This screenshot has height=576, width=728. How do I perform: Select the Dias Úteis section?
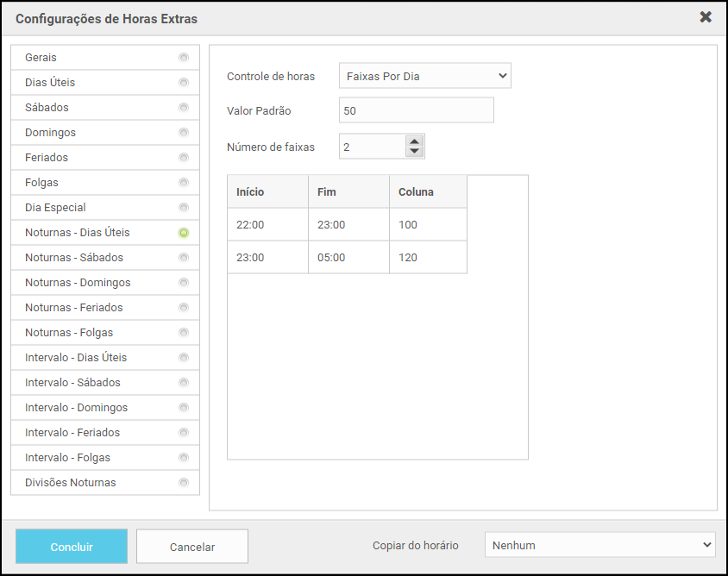coord(50,83)
